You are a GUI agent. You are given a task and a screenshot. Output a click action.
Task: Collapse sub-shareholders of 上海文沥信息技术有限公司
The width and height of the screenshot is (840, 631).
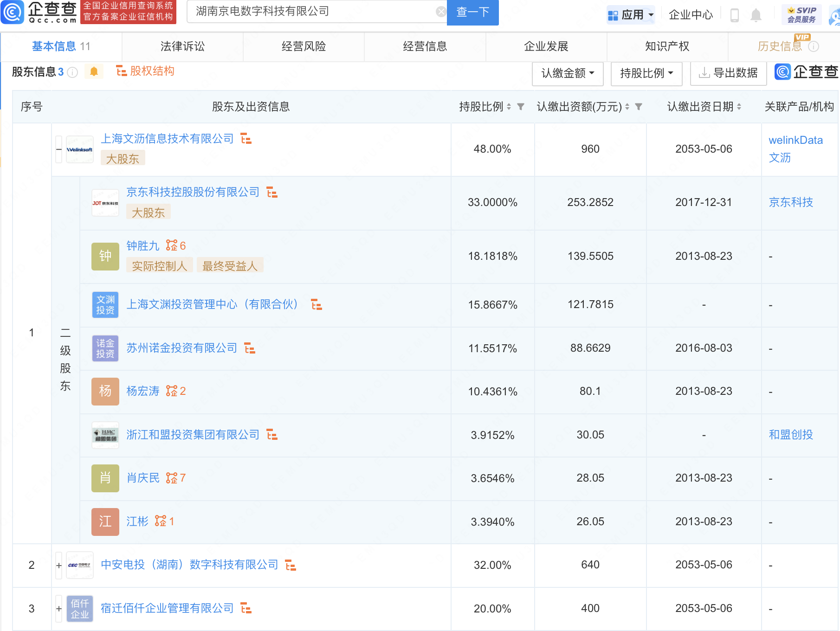point(59,149)
